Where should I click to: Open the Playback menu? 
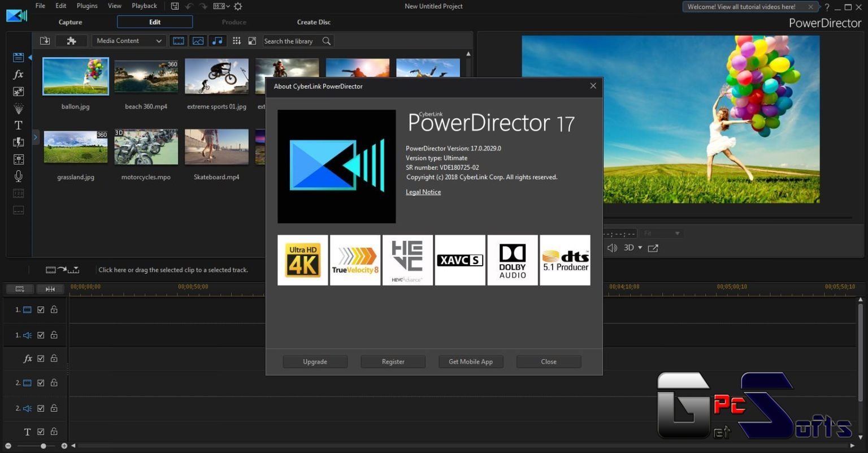click(x=145, y=6)
